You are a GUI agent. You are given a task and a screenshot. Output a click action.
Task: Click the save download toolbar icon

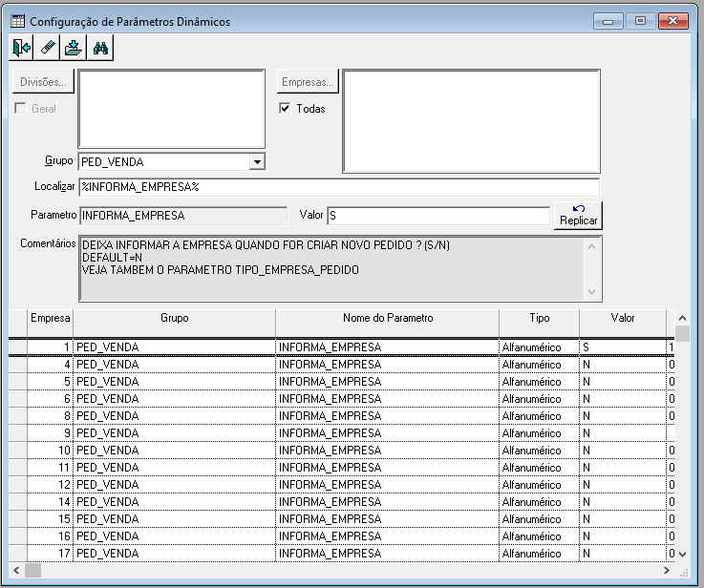[74, 48]
